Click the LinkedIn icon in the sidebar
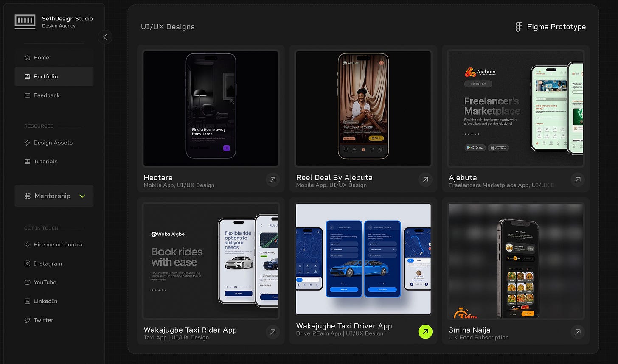 click(28, 301)
